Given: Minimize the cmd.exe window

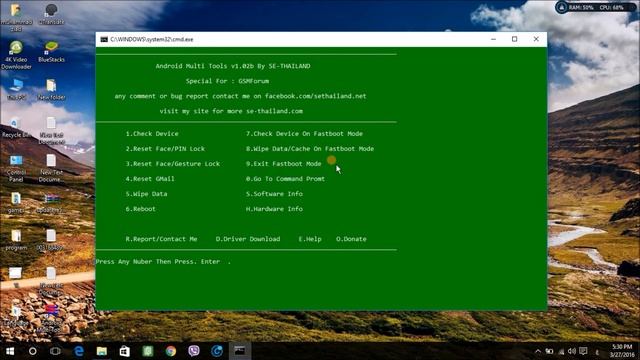Looking at the screenshot, I should coord(493,39).
